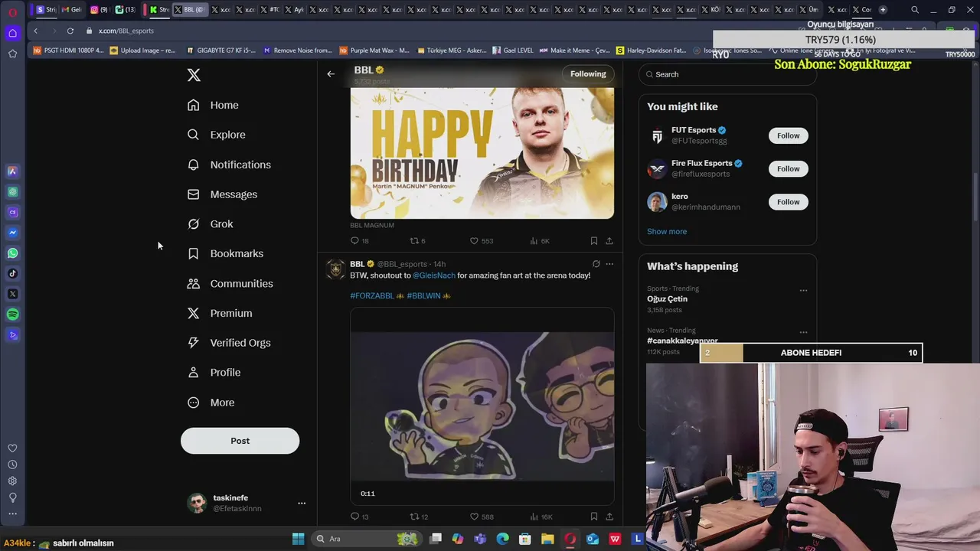This screenshot has width=980, height=551.
Task: Click the Post button
Action: 240,441
